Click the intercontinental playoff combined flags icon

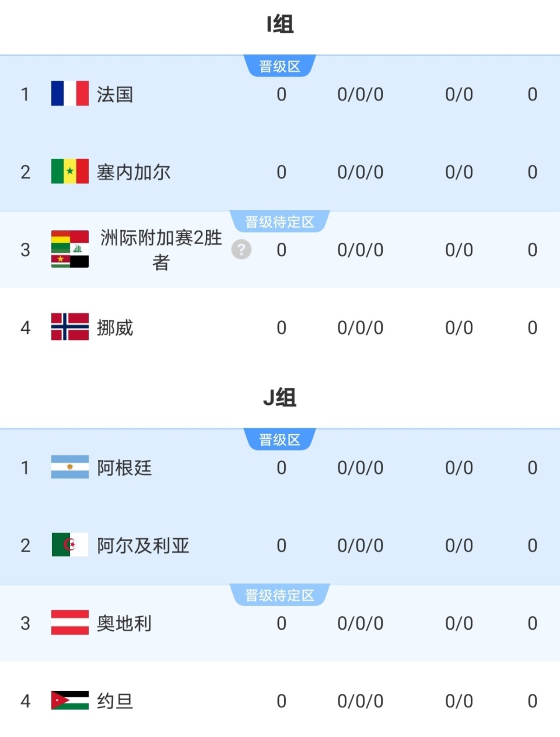point(70,249)
